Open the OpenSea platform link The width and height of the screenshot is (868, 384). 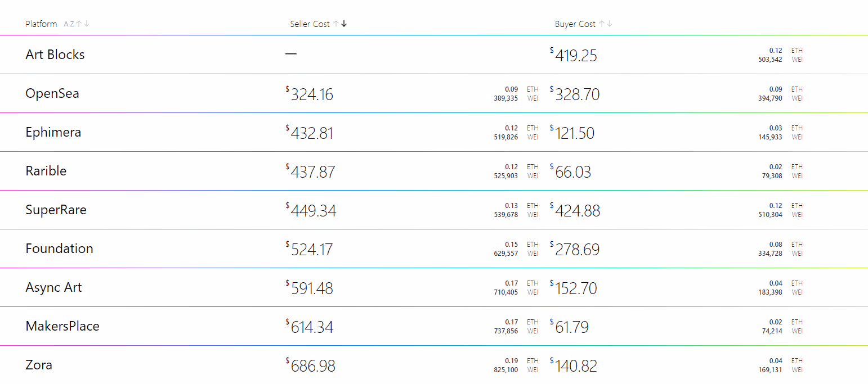click(x=52, y=93)
